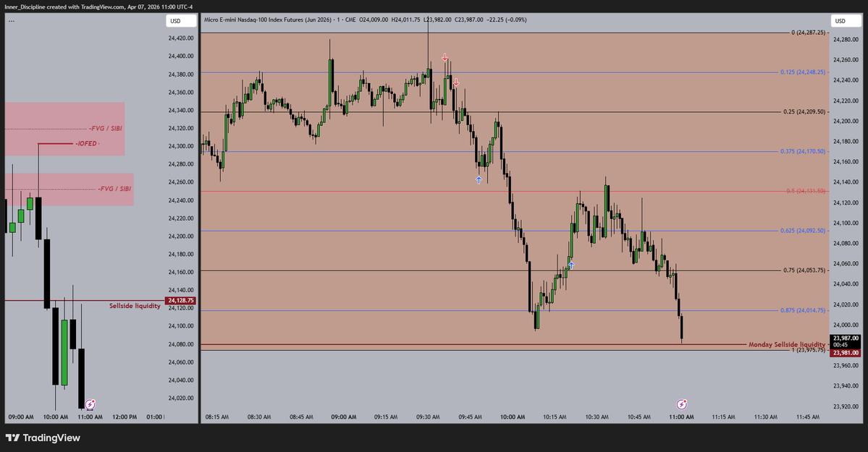Click the USD unit button on the left panel
Image resolution: width=868 pixels, height=452 pixels.
coord(179,21)
